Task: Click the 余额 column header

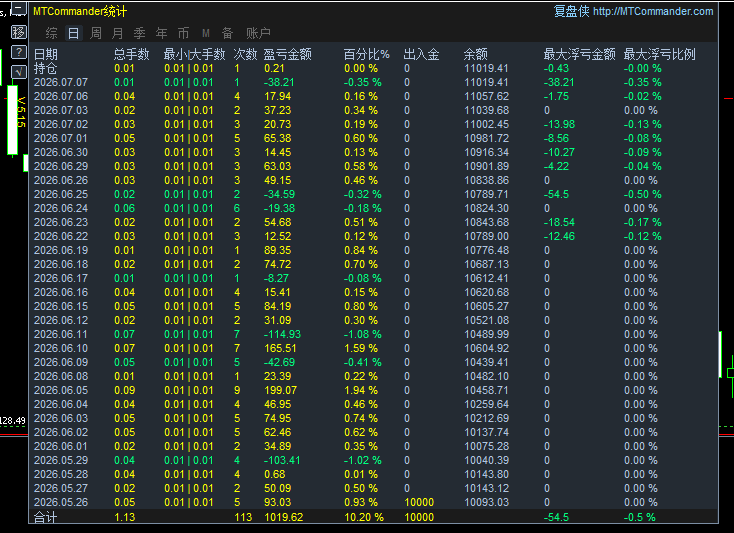Action: pos(476,54)
